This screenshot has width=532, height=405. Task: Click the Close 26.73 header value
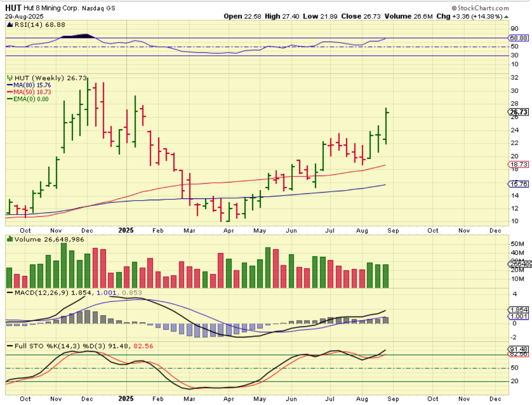(x=361, y=17)
